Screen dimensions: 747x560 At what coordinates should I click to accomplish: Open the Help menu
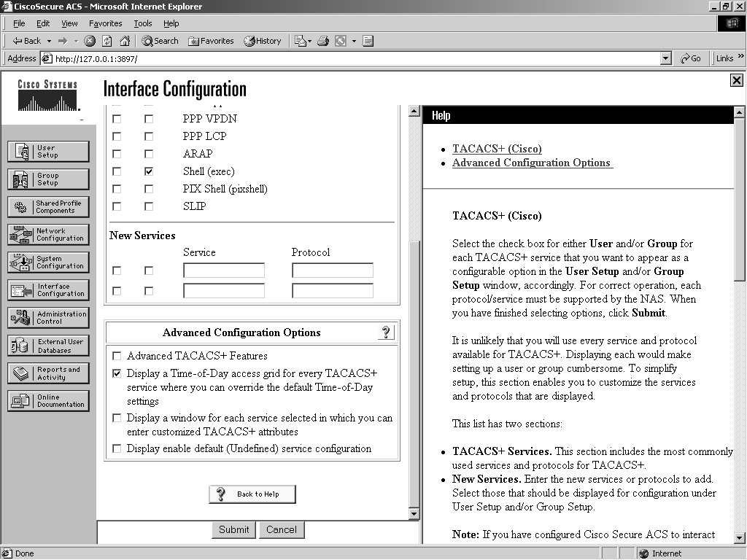(x=171, y=23)
